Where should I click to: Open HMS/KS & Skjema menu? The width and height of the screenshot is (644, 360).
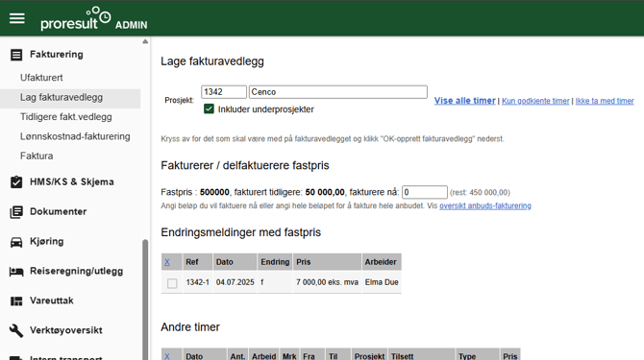[x=72, y=182]
